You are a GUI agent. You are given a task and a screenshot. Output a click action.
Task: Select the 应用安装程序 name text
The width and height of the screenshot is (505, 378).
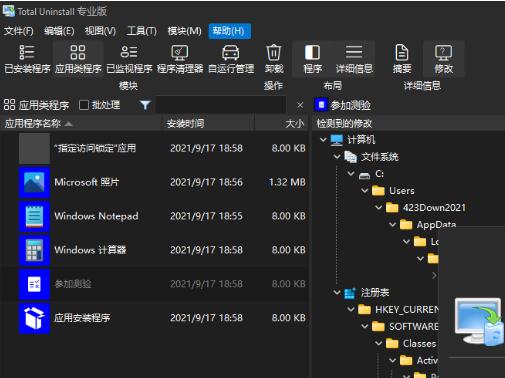pos(82,318)
